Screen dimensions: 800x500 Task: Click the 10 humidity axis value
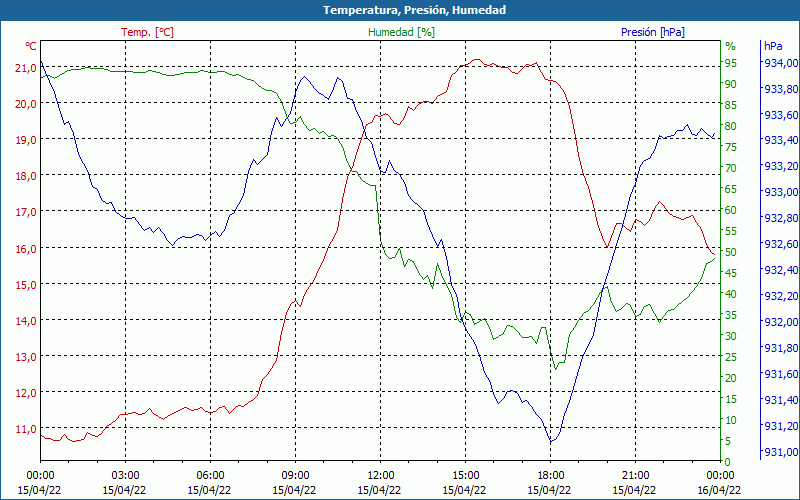(731, 420)
